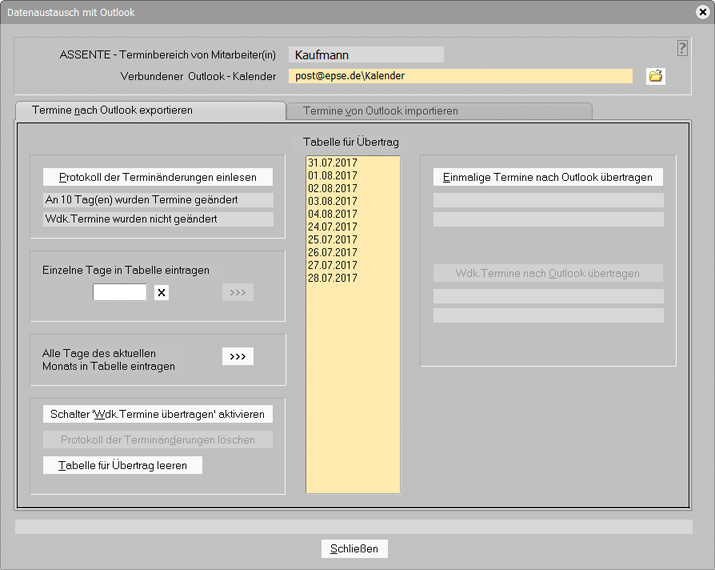Add single day to table with >>>
The image size is (715, 570).
(238, 292)
